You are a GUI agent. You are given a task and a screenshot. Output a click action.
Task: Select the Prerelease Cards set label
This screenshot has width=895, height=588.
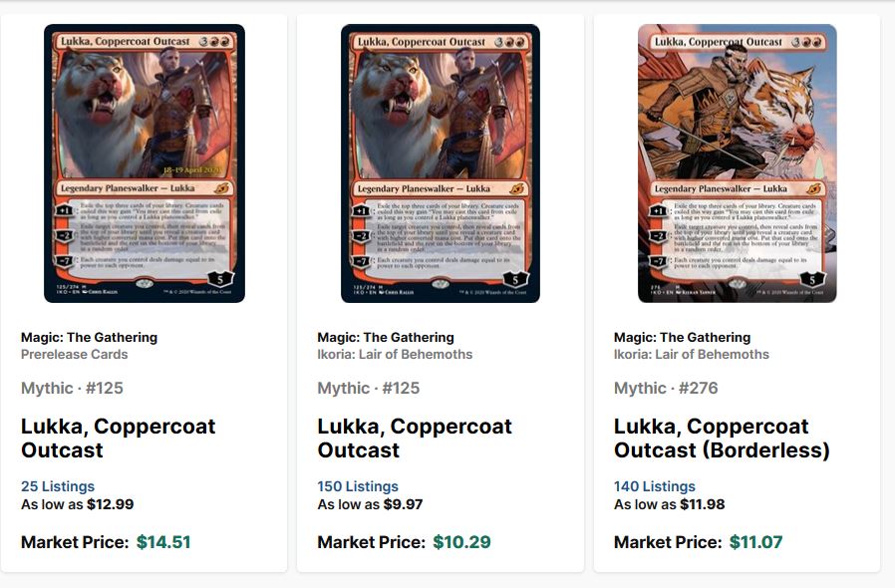(x=74, y=354)
